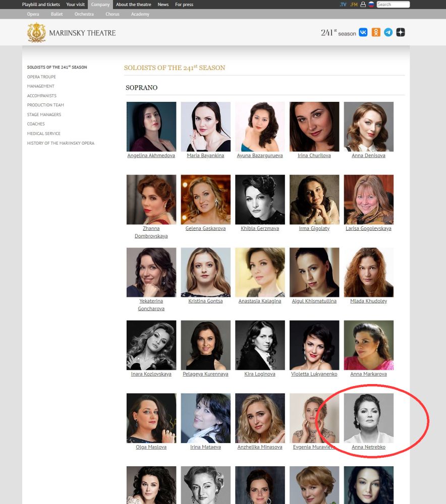Image resolution: width=446 pixels, height=504 pixels.
Task: Open Gelena Gaskarova's portrait
Action: click(x=206, y=200)
